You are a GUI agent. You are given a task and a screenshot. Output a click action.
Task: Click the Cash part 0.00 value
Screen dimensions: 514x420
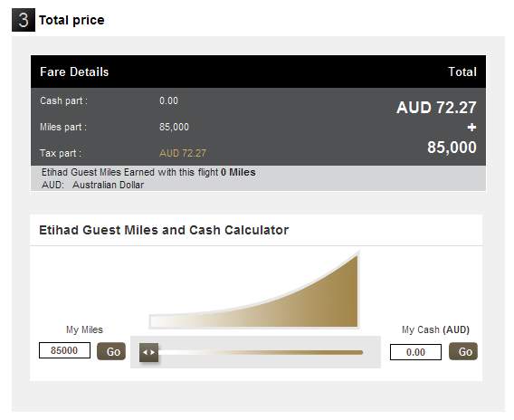[169, 100]
